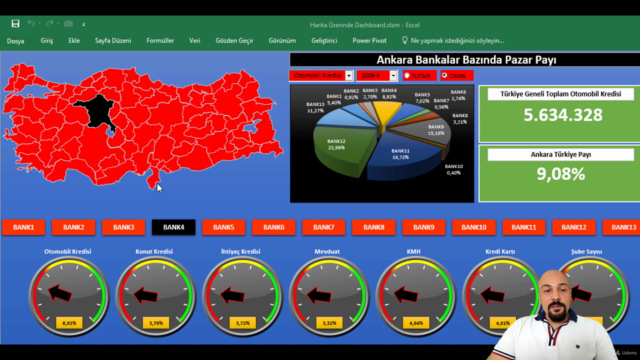Click the Save icon in quick access toolbar
The image size is (640, 360).
[16, 24]
